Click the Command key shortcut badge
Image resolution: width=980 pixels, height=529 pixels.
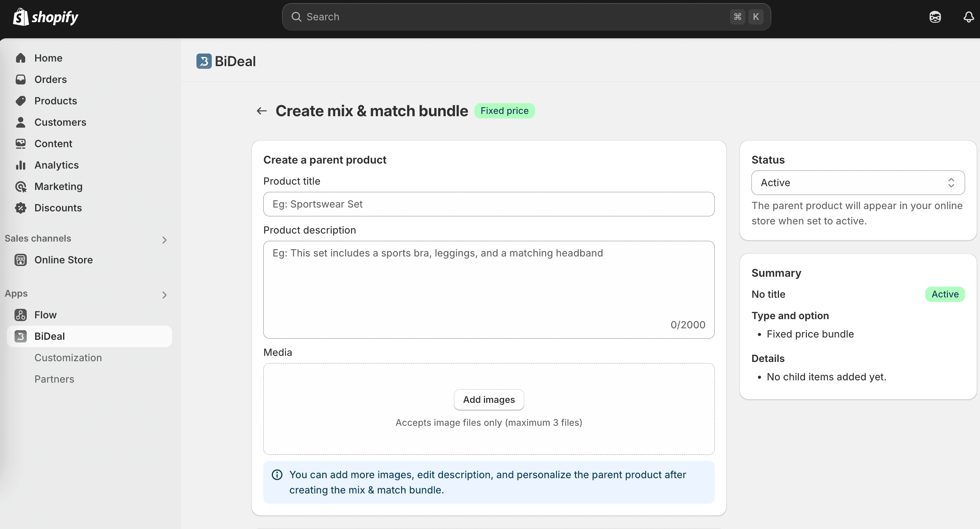737,17
